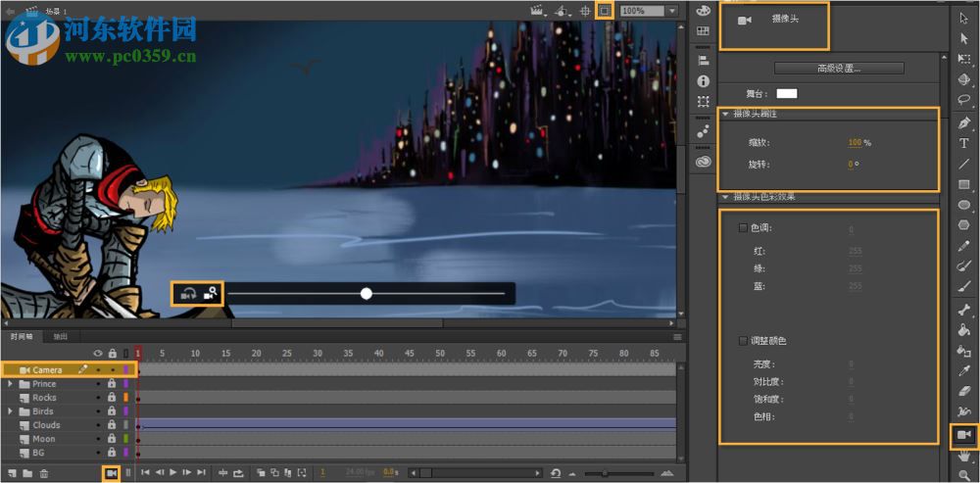Open the Align panel icon
The width and height of the screenshot is (980, 483).
pyautogui.click(x=703, y=61)
